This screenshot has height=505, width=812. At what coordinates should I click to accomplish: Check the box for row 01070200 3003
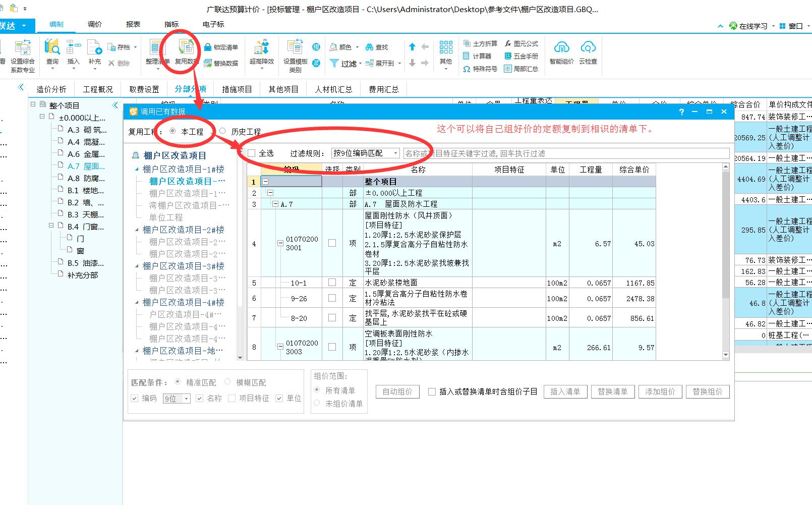pyautogui.click(x=332, y=347)
